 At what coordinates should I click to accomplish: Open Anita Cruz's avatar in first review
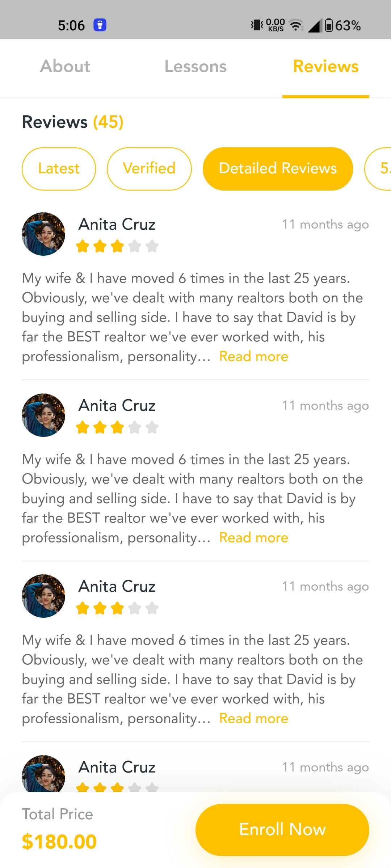[43, 234]
